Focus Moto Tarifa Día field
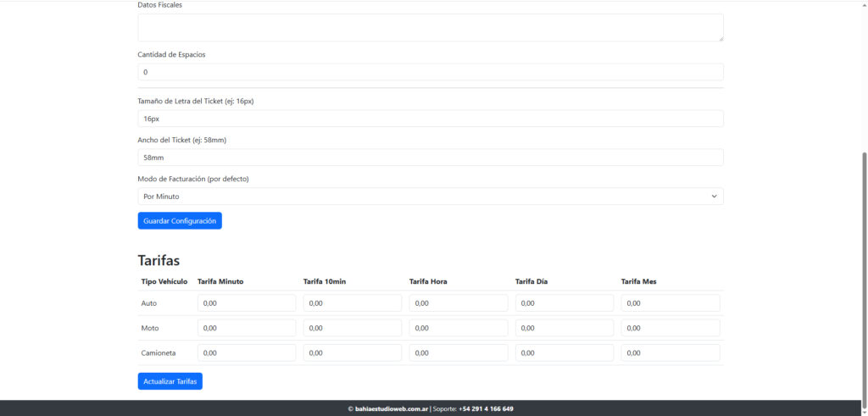868x416 pixels. coord(564,328)
